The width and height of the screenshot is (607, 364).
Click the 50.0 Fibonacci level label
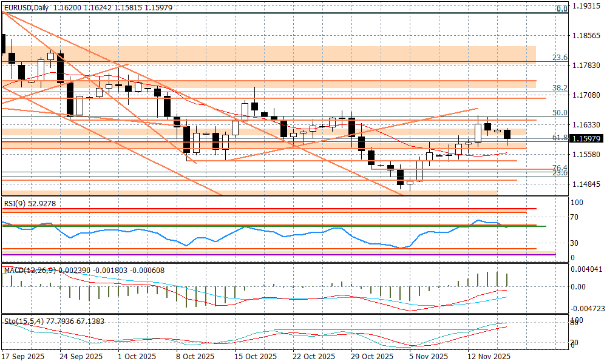click(x=560, y=113)
